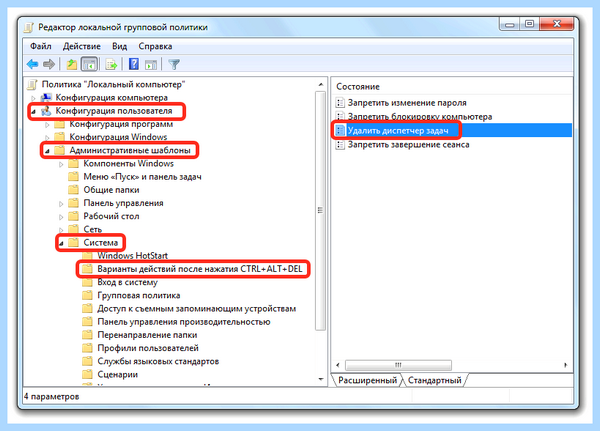Click the tree pane scroll down arrow

(x=321, y=379)
